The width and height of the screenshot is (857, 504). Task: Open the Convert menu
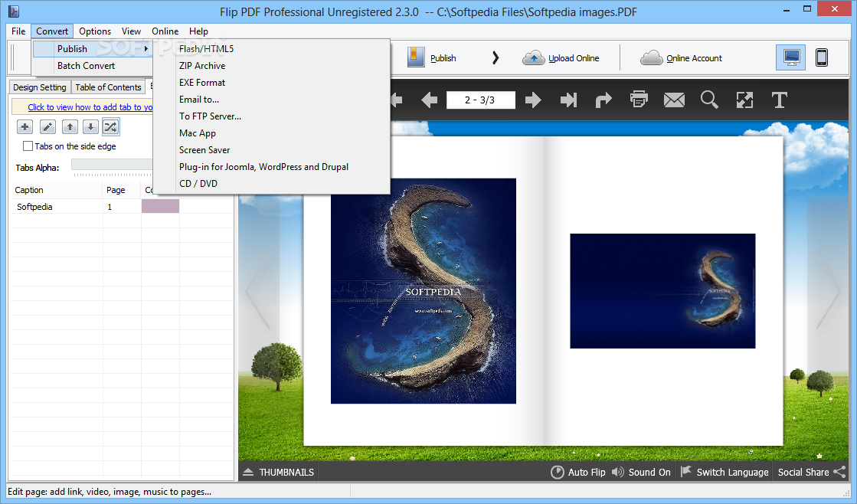click(x=52, y=31)
